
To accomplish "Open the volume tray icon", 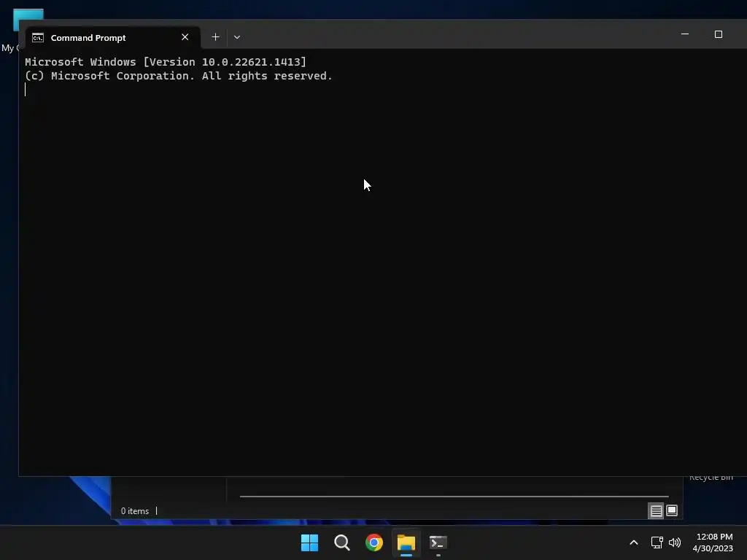I will tap(675, 542).
